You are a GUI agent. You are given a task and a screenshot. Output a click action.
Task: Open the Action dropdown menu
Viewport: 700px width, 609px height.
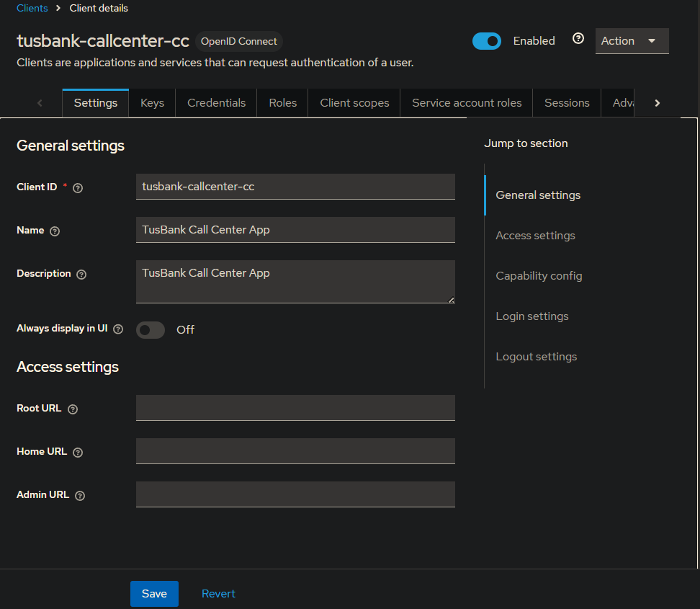[632, 40]
